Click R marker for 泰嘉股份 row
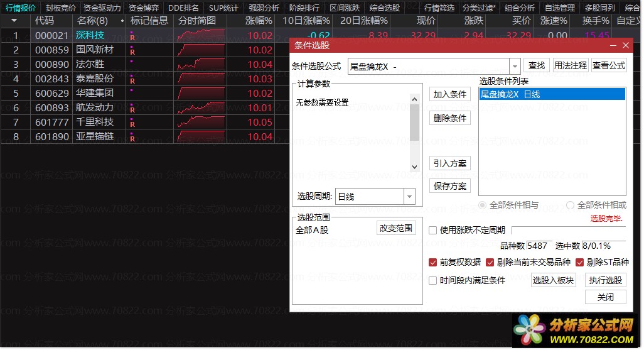This screenshot has height=350, width=644. [132, 80]
